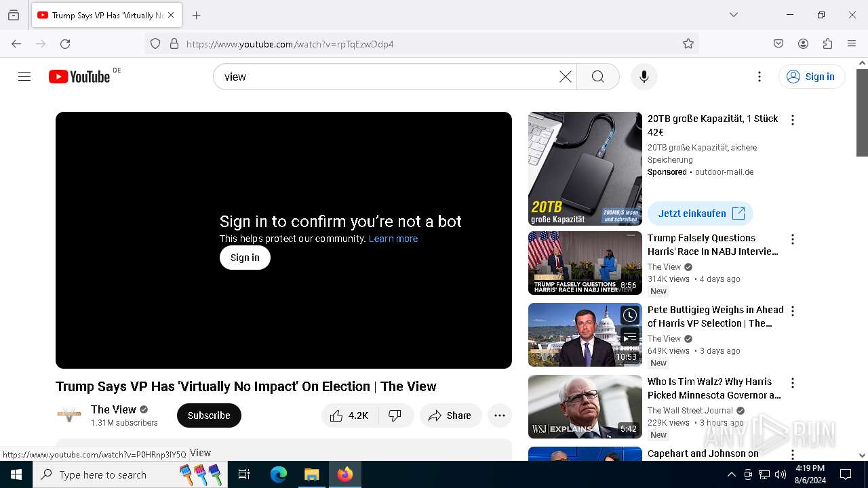Click the Windows taskbar search box
868x488 pixels.
(x=130, y=474)
